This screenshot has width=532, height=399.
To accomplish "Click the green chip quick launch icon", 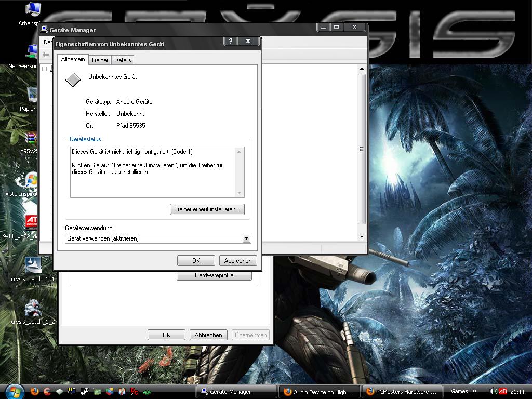I will (x=147, y=392).
